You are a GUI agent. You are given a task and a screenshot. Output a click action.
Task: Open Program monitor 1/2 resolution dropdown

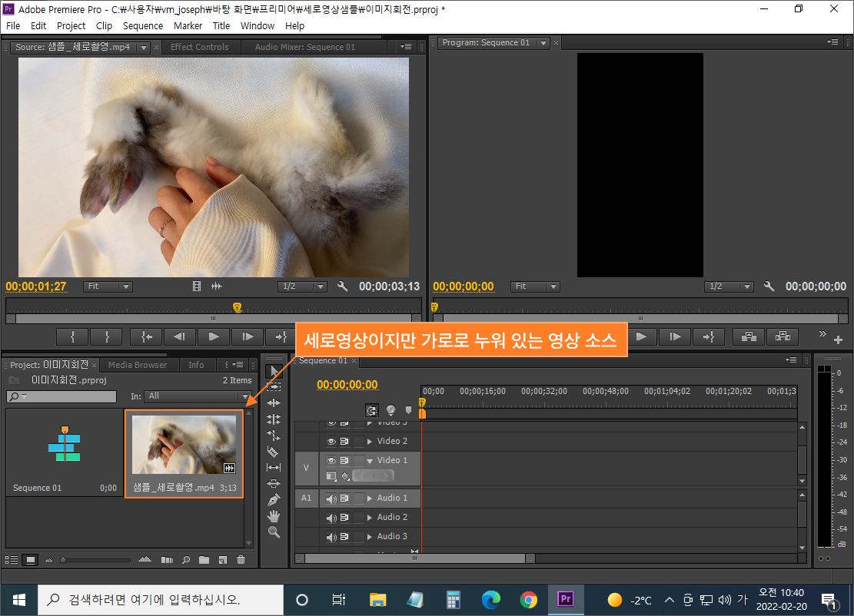[x=729, y=286]
